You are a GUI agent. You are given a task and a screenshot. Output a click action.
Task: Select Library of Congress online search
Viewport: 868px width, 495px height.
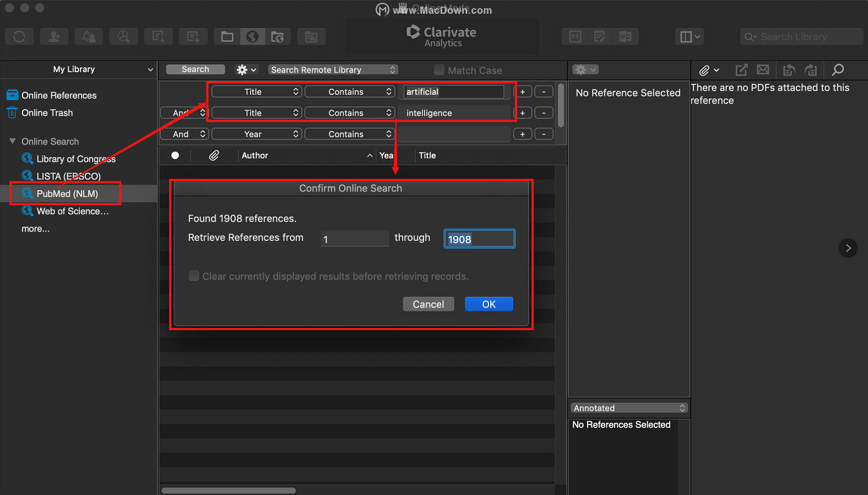[76, 159]
